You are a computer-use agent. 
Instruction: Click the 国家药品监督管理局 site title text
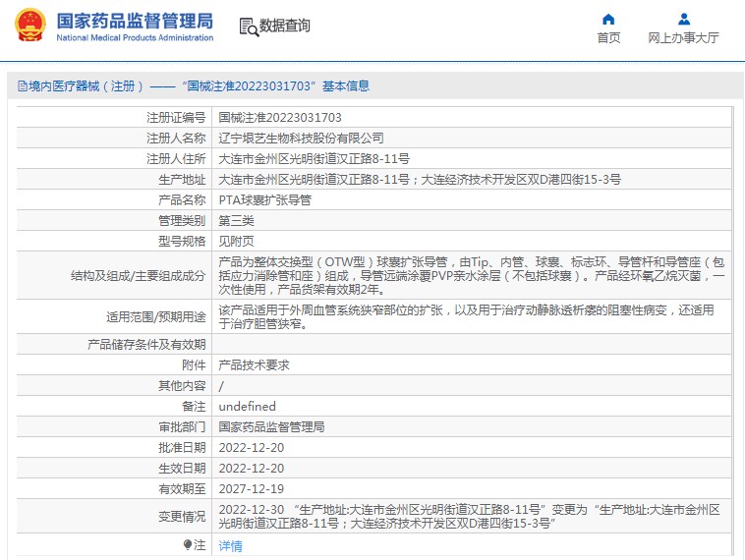pyautogui.click(x=135, y=20)
